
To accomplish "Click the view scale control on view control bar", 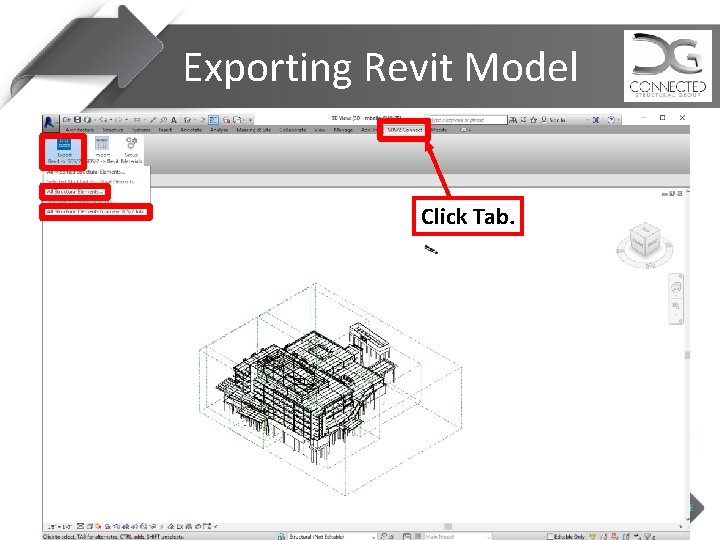I will [59, 526].
